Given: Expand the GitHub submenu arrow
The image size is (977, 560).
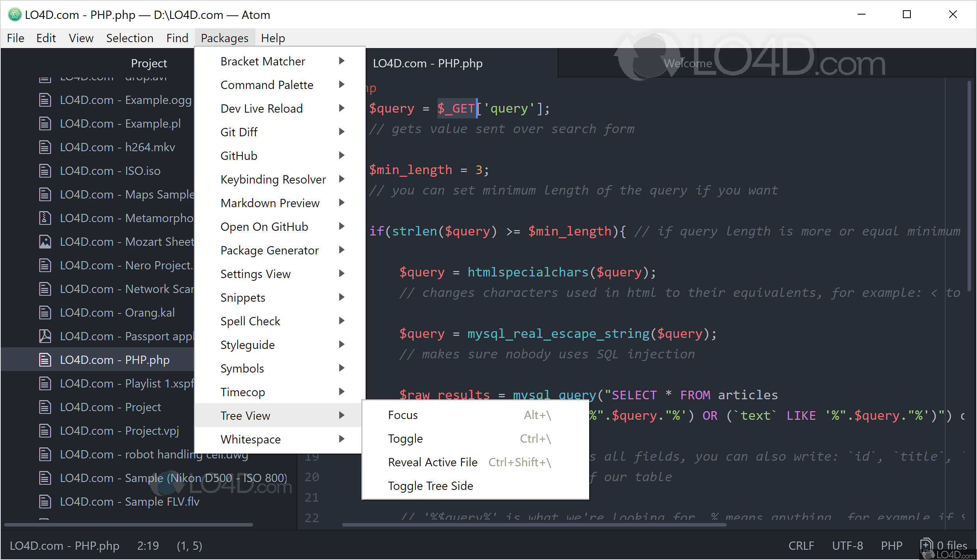Looking at the screenshot, I should click(x=342, y=156).
